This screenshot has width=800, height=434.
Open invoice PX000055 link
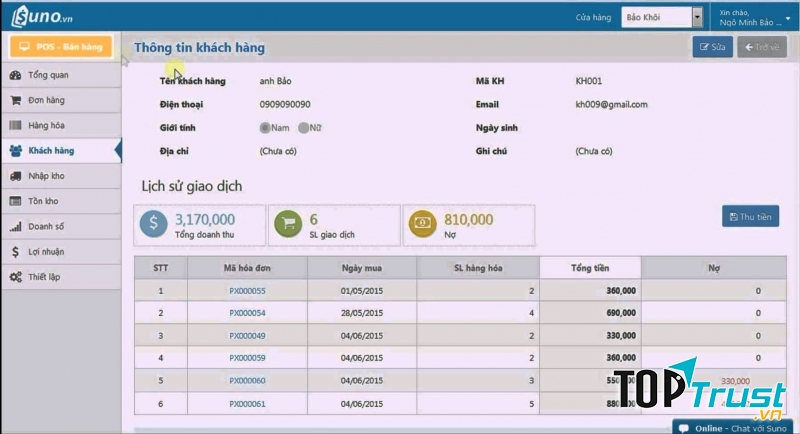click(247, 290)
